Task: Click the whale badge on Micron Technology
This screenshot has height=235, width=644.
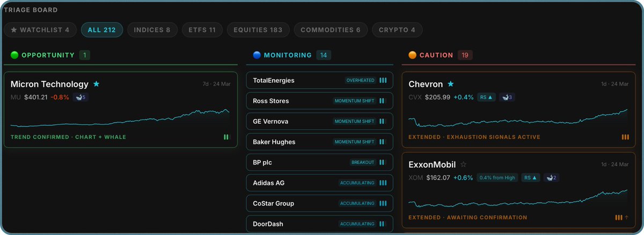Action: click(x=82, y=97)
